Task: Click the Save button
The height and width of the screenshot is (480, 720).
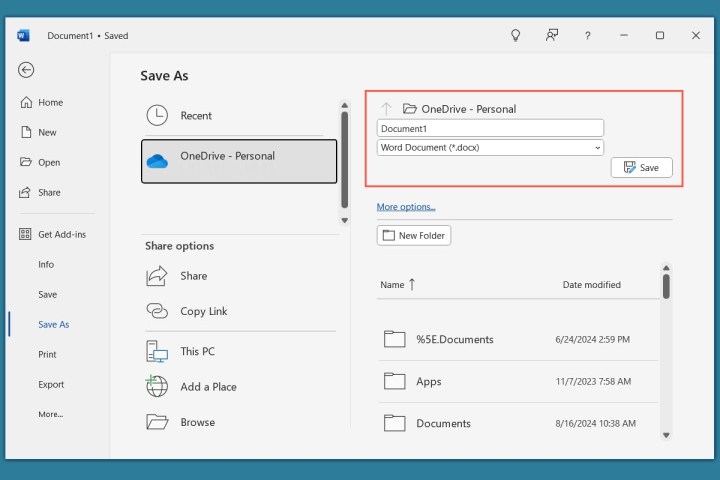Action: (641, 168)
